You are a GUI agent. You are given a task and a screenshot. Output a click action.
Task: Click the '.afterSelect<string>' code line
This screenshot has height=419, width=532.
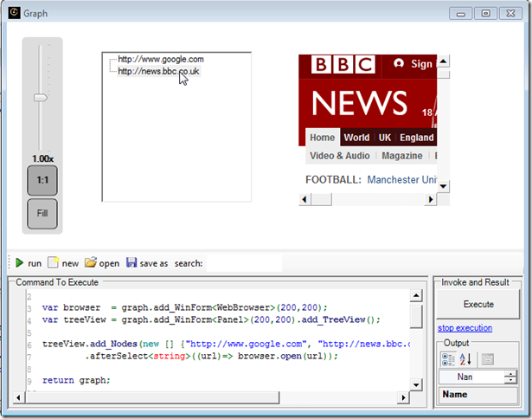[x=211, y=356]
